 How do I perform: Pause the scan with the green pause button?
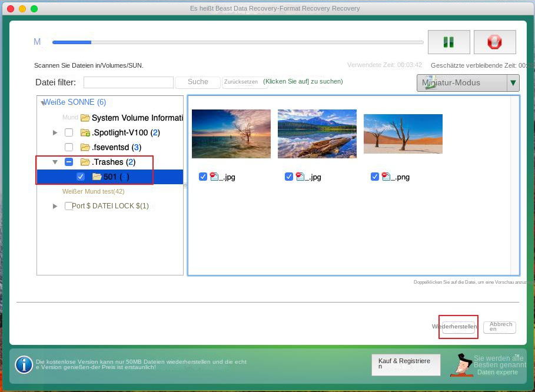[448, 42]
